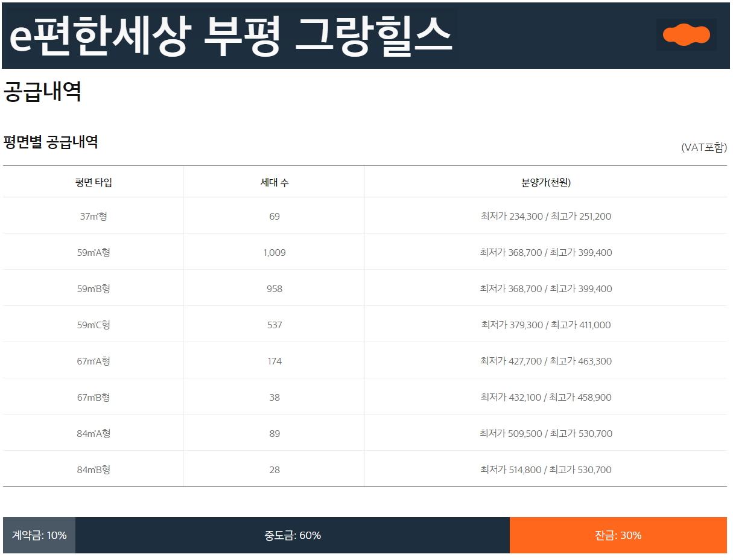Screen dimensions: 733x560
Task: Click household count '537'
Action: coord(274,325)
